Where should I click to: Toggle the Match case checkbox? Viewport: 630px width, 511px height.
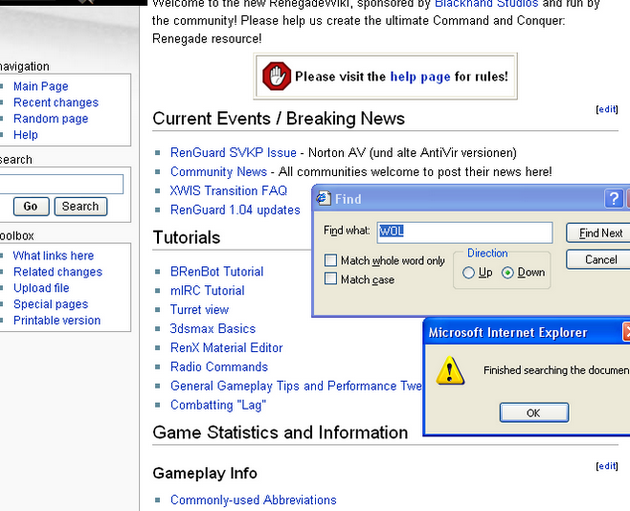click(x=331, y=280)
